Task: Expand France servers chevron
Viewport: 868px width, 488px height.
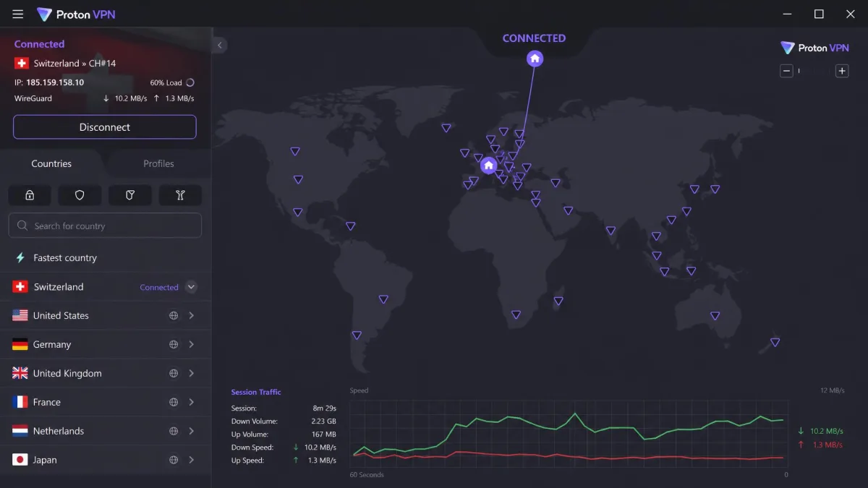Action: coord(192,402)
